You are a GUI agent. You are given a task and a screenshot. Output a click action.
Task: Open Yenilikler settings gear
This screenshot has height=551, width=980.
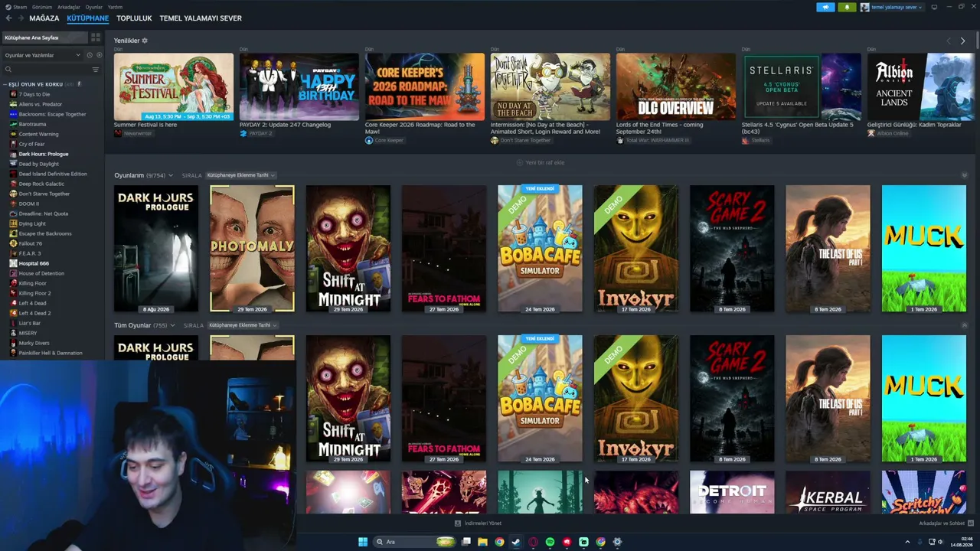145,41
